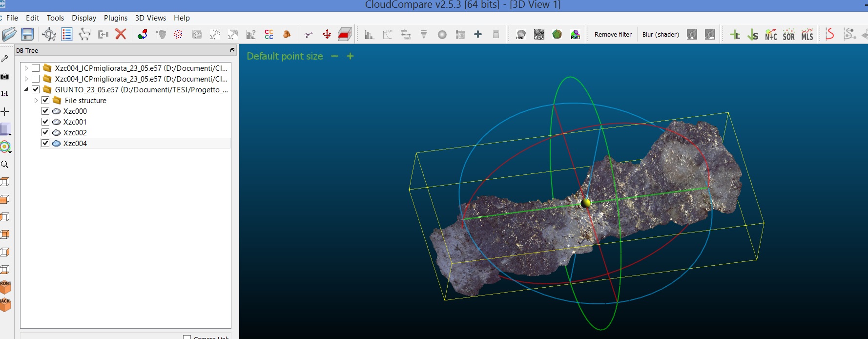Delete selection with the red X icon

point(121,34)
